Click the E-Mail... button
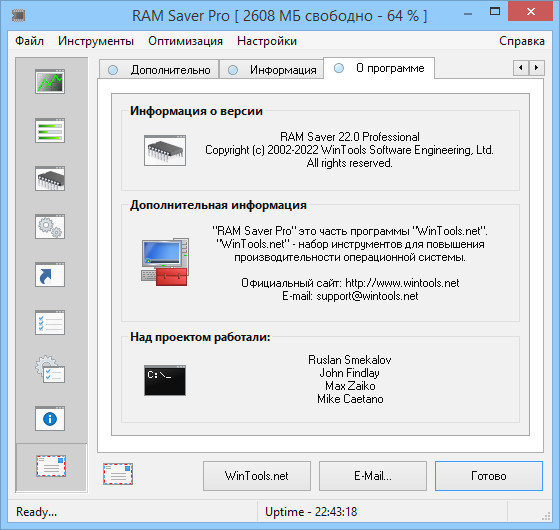 (x=373, y=476)
